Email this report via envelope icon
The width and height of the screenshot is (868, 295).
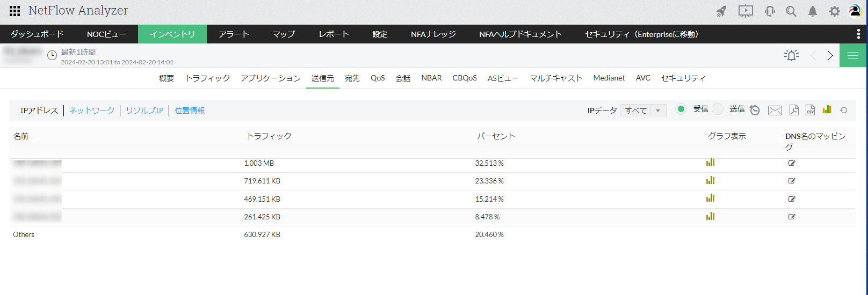(775, 110)
